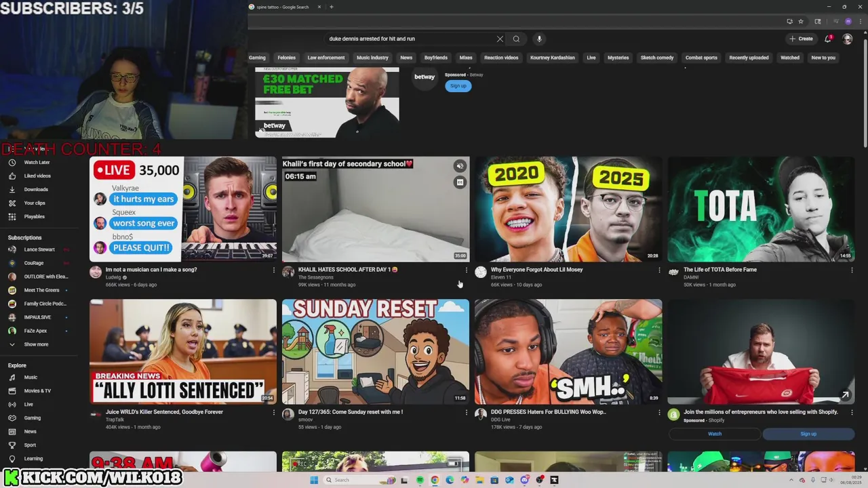Open Lance Stewart subscription

pos(39,249)
